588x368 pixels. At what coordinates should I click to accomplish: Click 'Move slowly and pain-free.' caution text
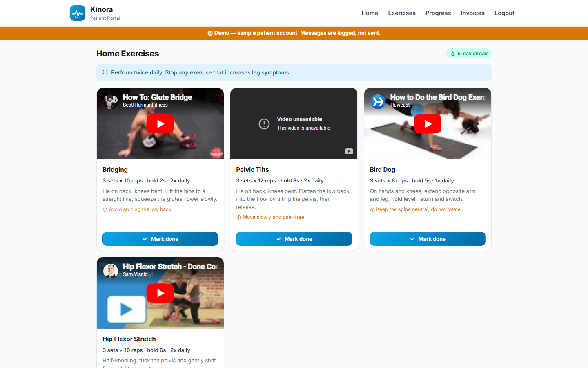(274, 217)
